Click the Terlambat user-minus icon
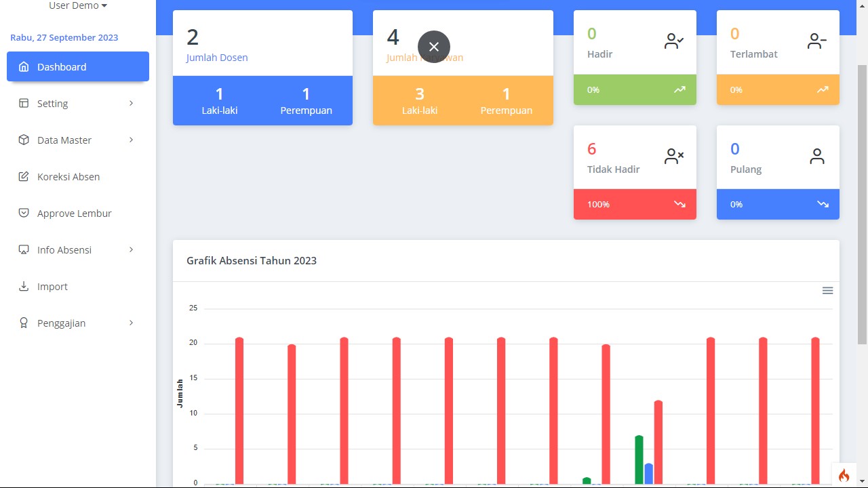Image resolution: width=868 pixels, height=488 pixels. (x=817, y=42)
